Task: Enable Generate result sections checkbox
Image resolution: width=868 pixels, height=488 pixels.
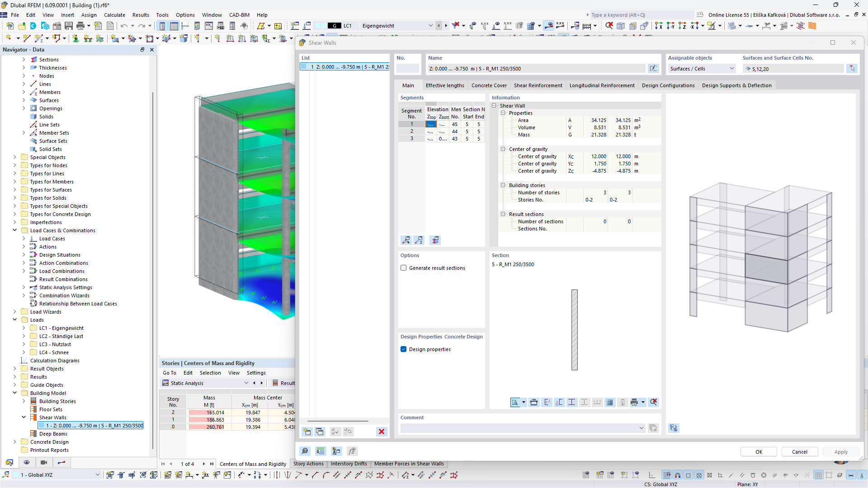Action: point(404,267)
